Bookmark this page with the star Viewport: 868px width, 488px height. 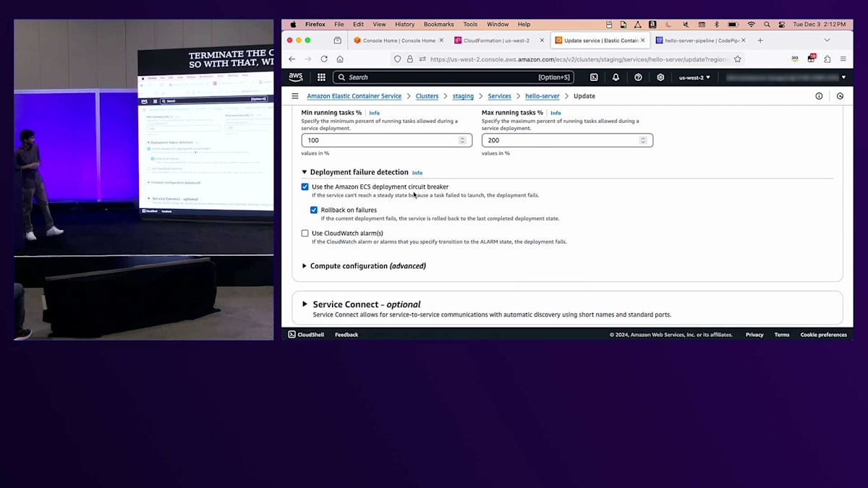pyautogui.click(x=738, y=59)
